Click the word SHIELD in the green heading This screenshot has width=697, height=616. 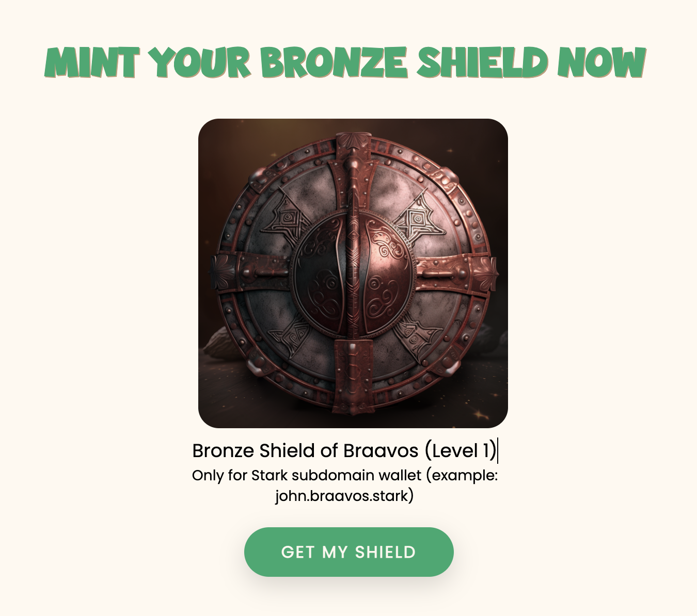point(482,62)
